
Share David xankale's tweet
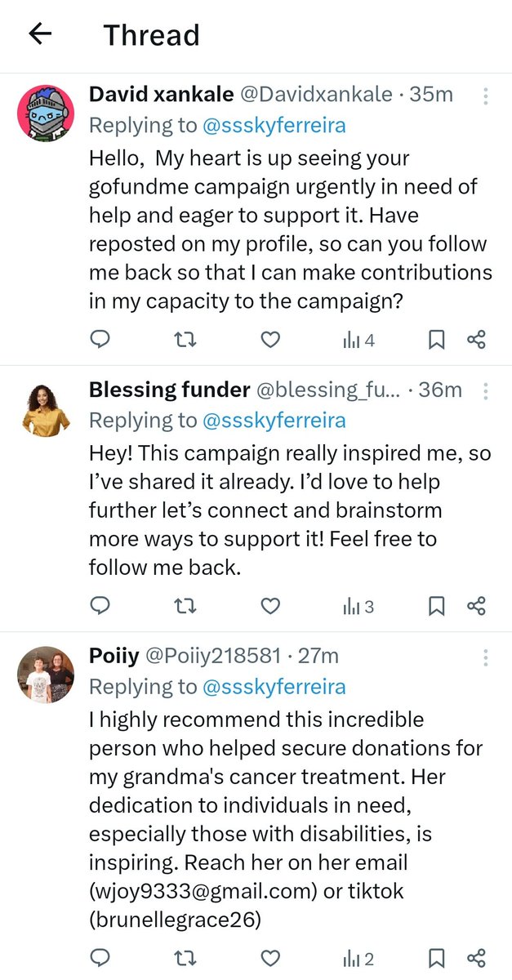pos(476,340)
